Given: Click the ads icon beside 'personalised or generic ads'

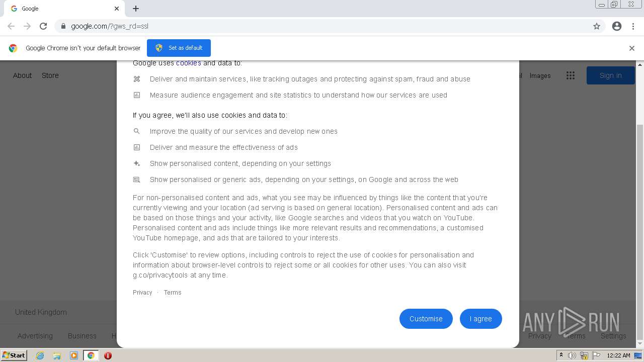Looking at the screenshot, I should (136, 179).
